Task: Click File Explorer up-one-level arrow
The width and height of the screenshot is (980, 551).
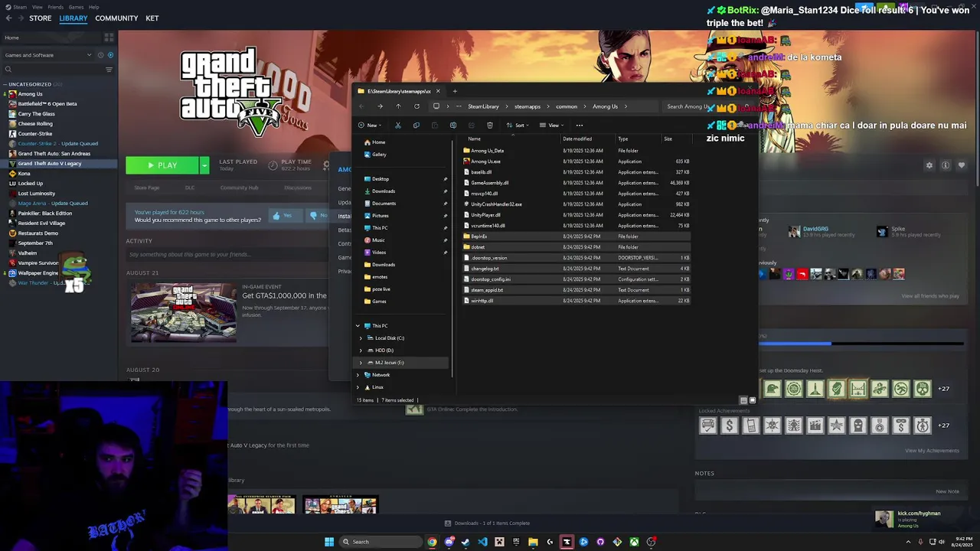Action: (x=398, y=106)
